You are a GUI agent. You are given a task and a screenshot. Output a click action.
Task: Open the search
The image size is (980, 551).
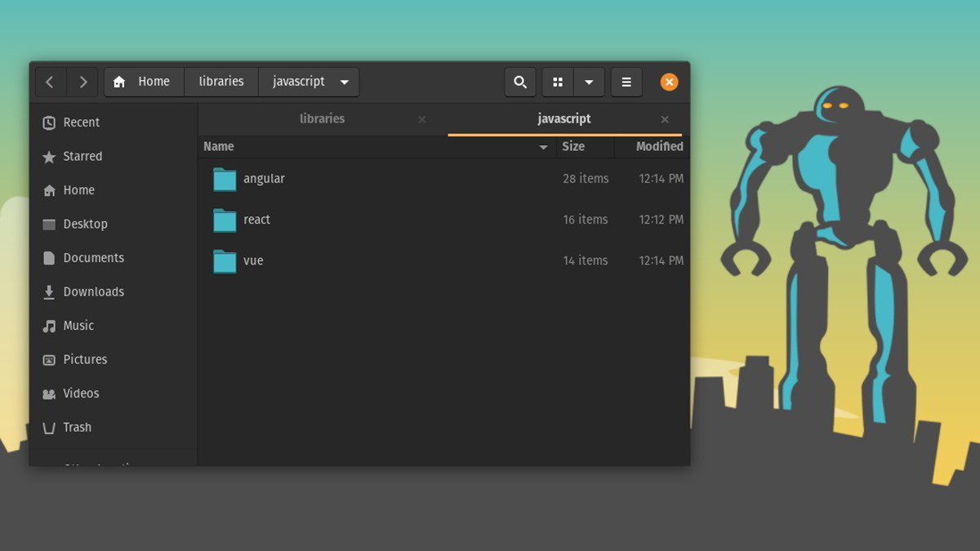pos(520,82)
